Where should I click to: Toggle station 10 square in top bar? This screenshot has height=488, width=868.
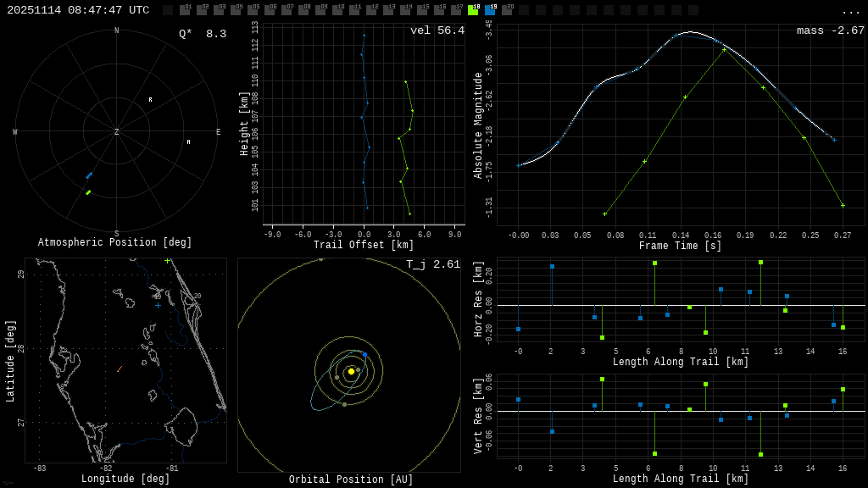pyautogui.click(x=337, y=10)
